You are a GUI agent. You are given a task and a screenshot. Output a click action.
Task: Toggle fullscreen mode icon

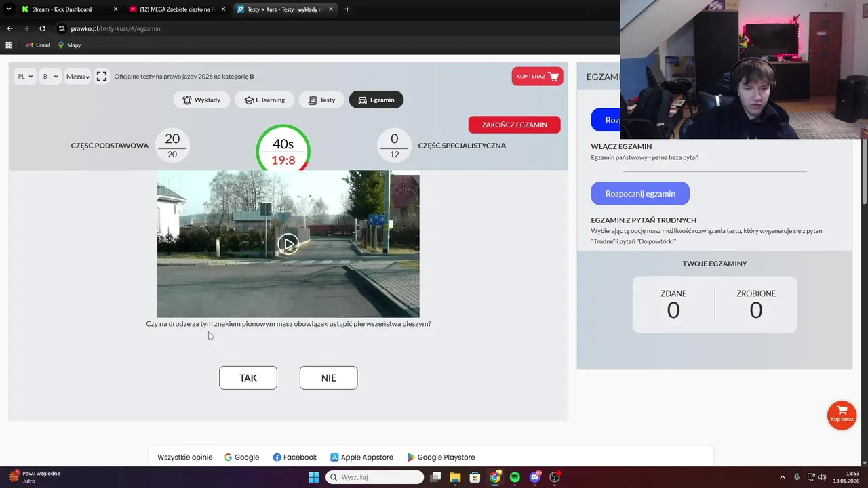(x=102, y=77)
